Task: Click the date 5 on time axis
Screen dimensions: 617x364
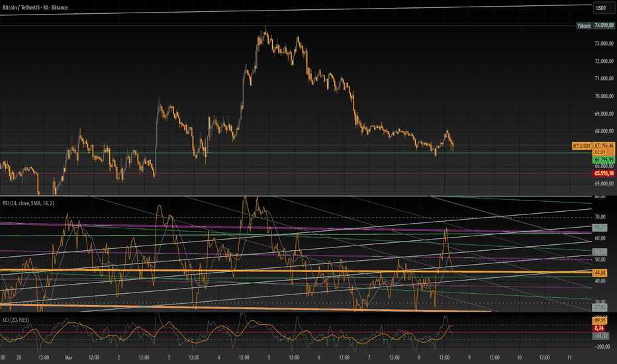Action: coord(269,357)
